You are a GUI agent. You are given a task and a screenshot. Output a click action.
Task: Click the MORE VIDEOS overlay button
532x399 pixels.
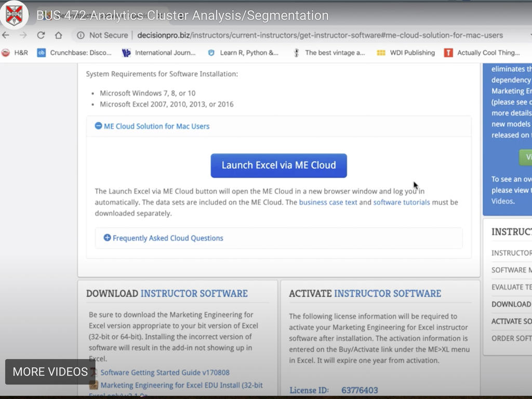click(50, 371)
